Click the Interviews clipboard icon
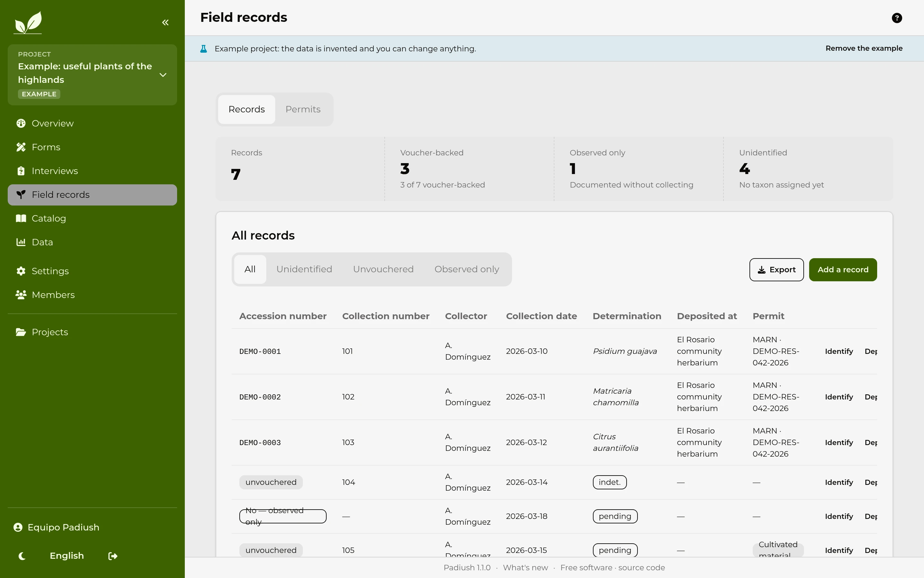The height and width of the screenshot is (578, 924). click(x=21, y=171)
